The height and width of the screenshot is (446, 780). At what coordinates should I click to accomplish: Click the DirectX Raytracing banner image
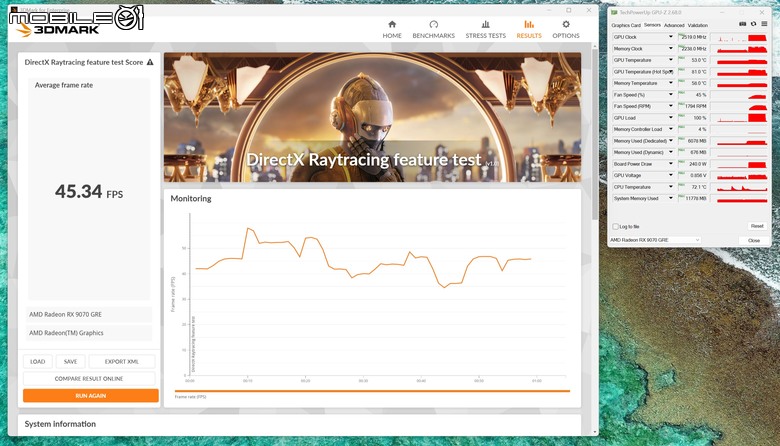click(373, 117)
